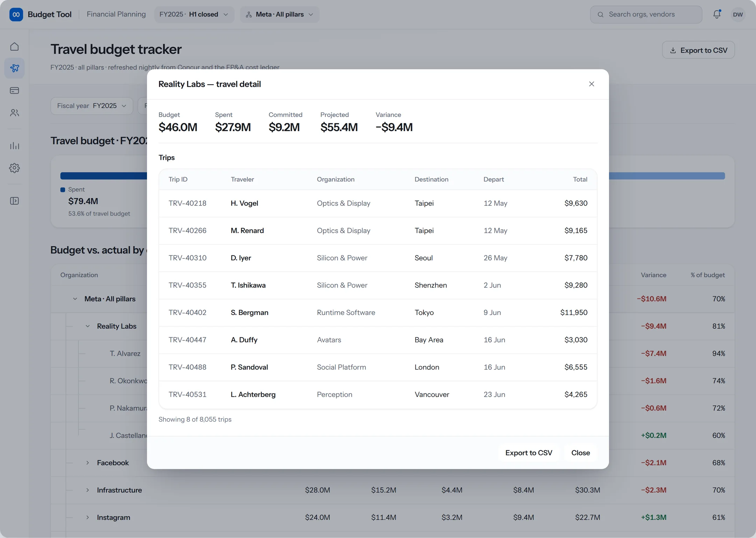
Task: Click the $11,950 total for S. Bergman
Action: pos(574,312)
